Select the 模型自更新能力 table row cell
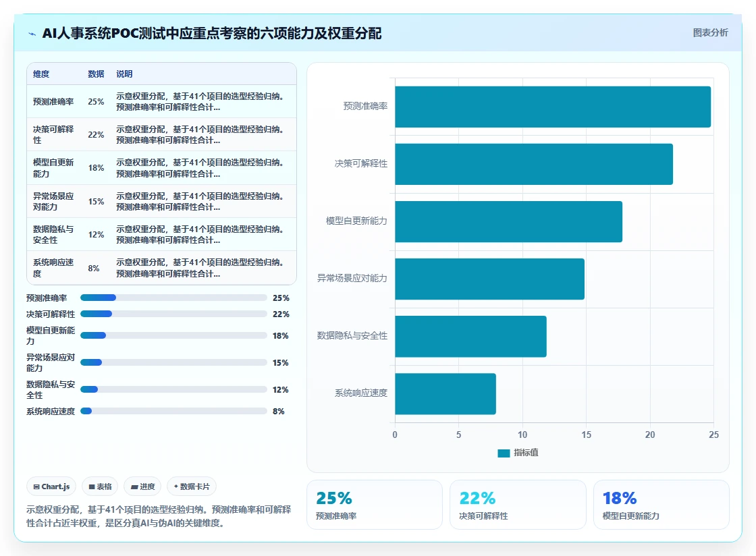756x556 pixels. pyautogui.click(x=53, y=167)
